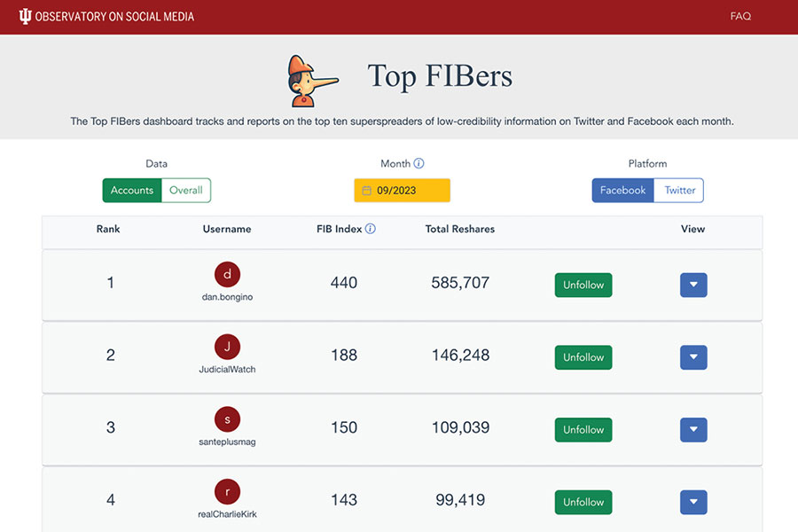Open the FAQ page link
The image size is (798, 532).
[x=740, y=16]
